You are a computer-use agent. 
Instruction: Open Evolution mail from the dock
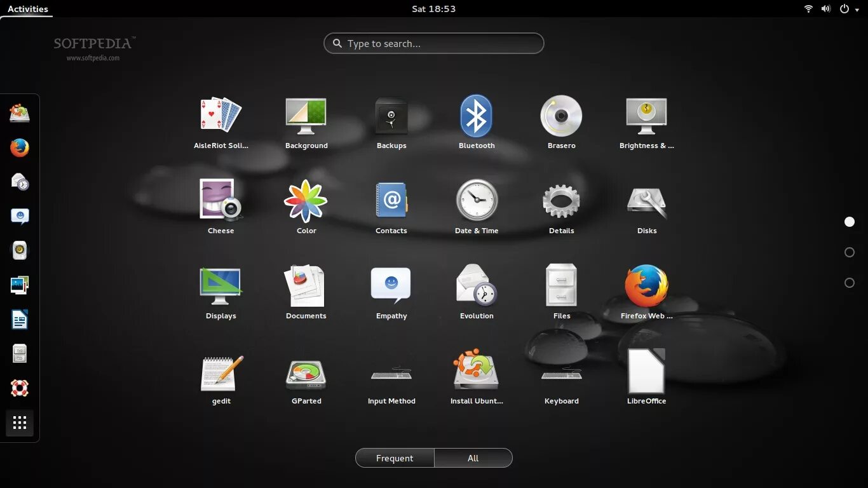20,182
